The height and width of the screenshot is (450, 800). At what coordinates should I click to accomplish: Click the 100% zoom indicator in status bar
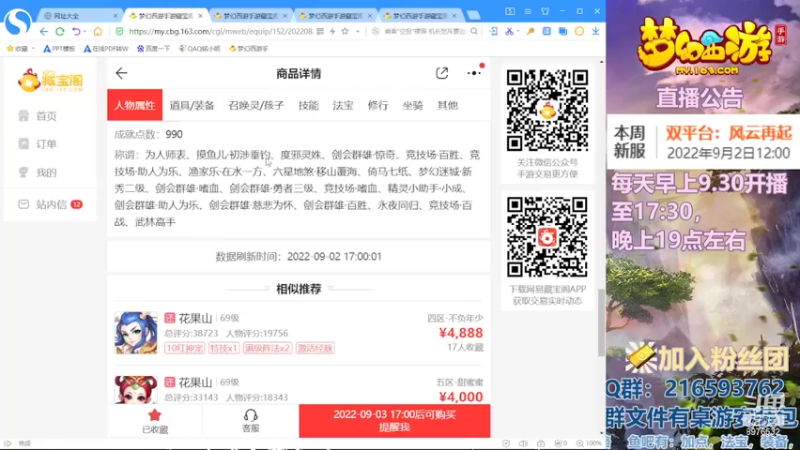[x=589, y=443]
